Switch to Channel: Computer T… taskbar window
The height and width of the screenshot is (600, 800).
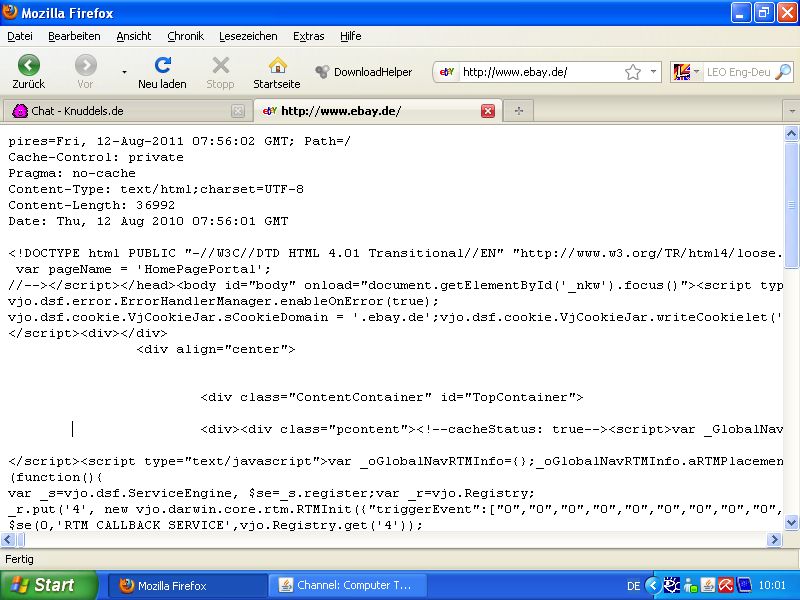tap(347, 586)
